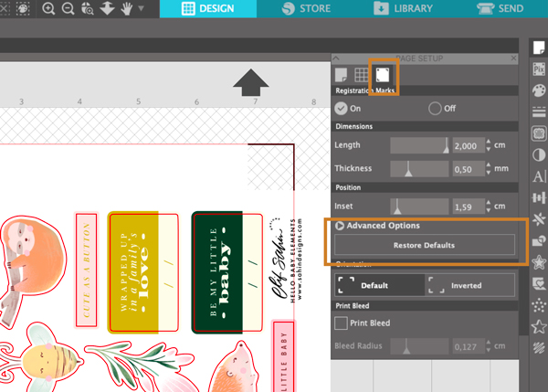The height and width of the screenshot is (392, 548).
Task: Open the Modify panel icon
Action: tap(539, 240)
